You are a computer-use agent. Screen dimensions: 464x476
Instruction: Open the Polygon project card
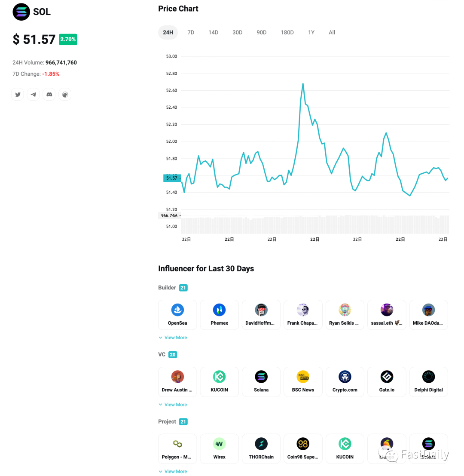pyautogui.click(x=177, y=448)
